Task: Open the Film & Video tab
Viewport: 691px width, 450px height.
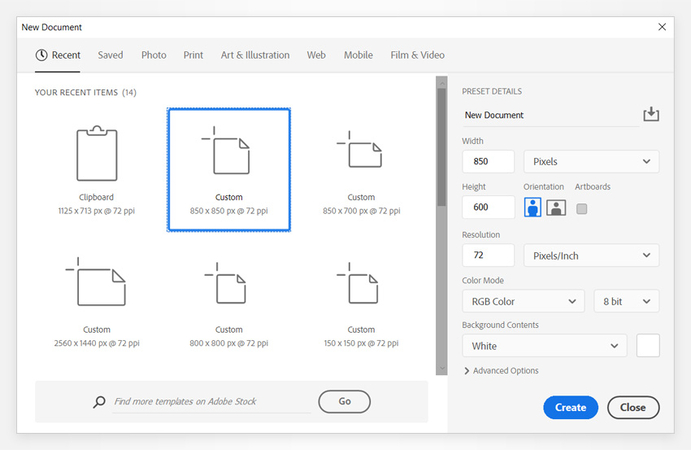Action: point(417,55)
